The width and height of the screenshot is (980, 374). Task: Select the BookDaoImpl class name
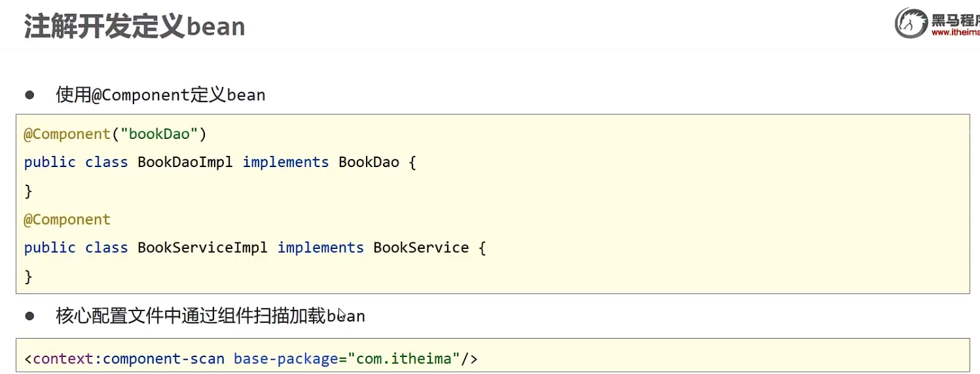point(185,162)
